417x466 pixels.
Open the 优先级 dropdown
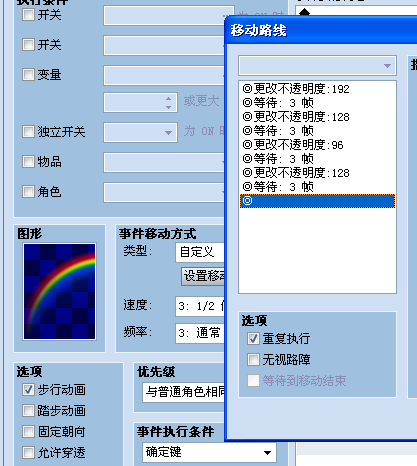[x=184, y=392]
